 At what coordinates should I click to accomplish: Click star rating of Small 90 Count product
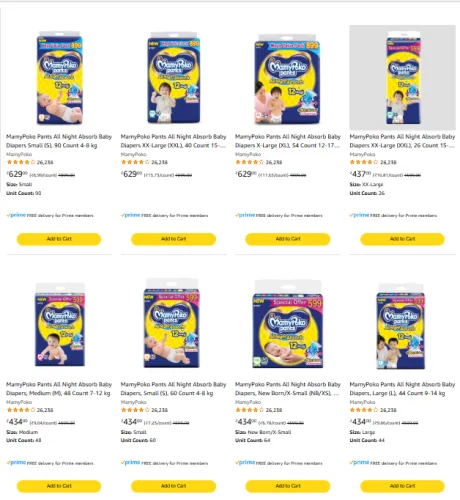[21, 162]
